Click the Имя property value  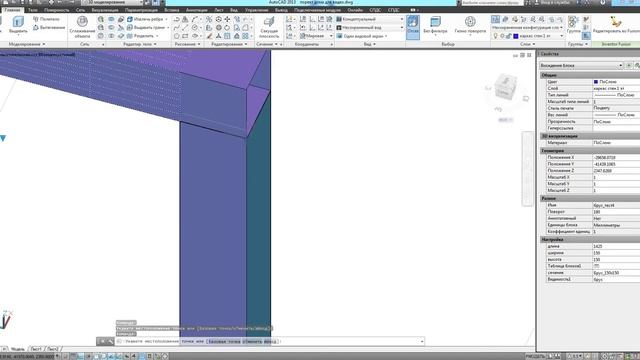click(616, 205)
